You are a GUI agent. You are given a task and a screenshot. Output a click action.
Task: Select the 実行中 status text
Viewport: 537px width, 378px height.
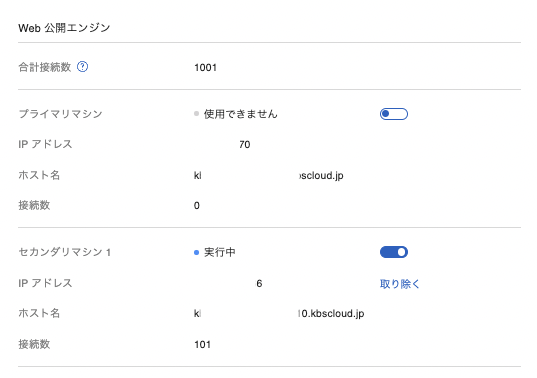(220, 252)
